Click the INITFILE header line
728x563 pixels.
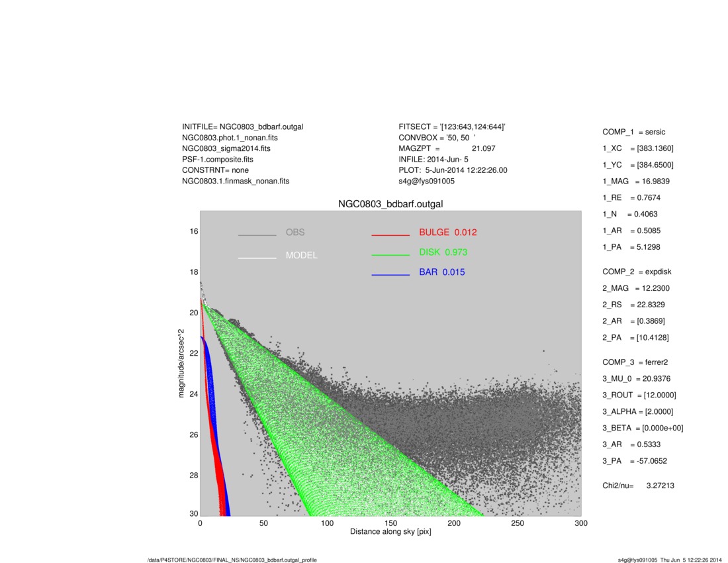(x=243, y=127)
